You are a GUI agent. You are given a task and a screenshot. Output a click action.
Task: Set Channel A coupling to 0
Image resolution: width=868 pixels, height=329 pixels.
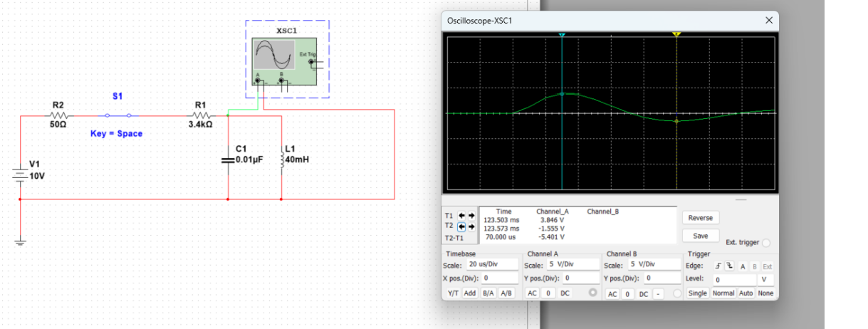548,293
